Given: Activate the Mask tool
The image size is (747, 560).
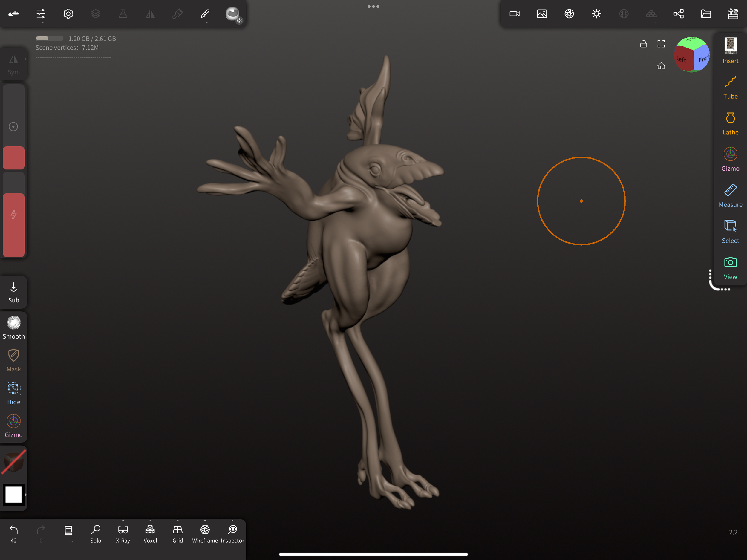Looking at the screenshot, I should [13, 360].
